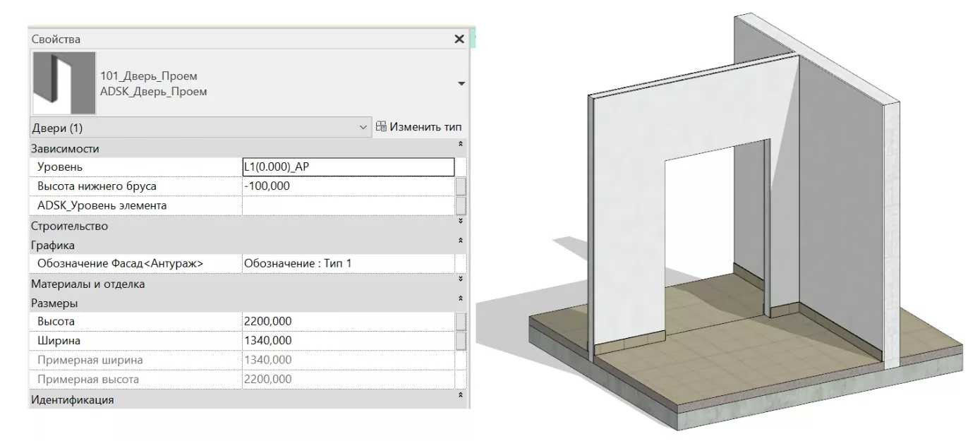Click the associate button beside Высота нижнего бруса

[461, 186]
